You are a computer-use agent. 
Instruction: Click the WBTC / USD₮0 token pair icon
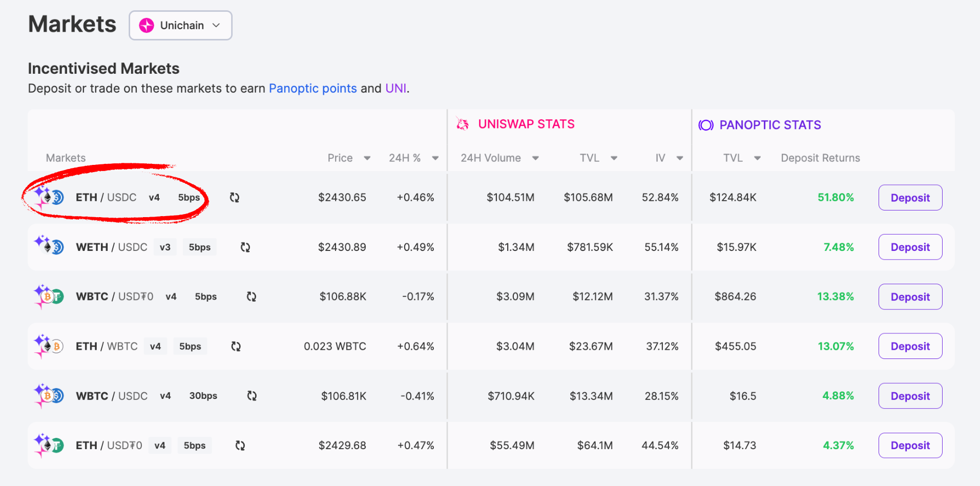click(x=49, y=296)
